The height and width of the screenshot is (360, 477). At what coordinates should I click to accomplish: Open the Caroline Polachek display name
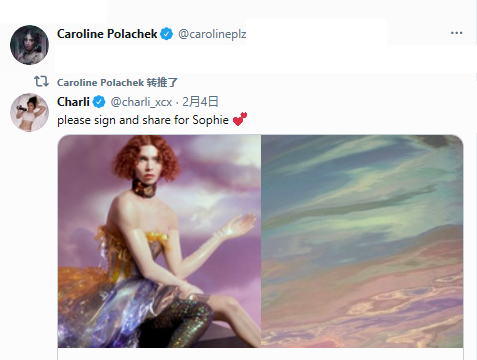[x=107, y=34]
